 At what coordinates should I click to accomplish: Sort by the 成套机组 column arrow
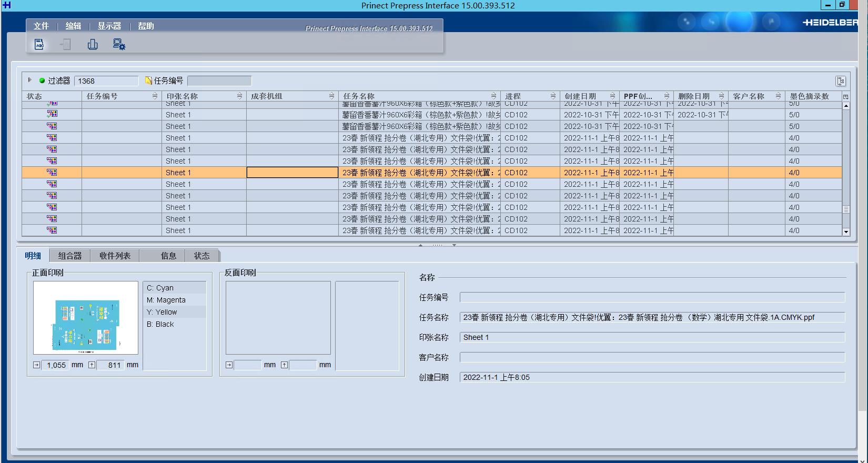click(x=331, y=96)
